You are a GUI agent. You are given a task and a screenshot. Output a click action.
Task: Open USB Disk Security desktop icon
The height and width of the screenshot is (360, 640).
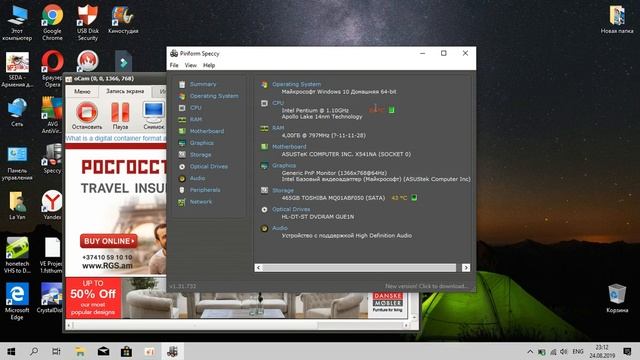[x=88, y=22]
